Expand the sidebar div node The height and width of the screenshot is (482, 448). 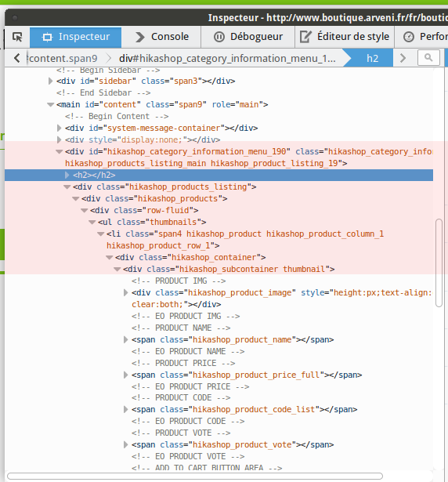[x=50, y=81]
